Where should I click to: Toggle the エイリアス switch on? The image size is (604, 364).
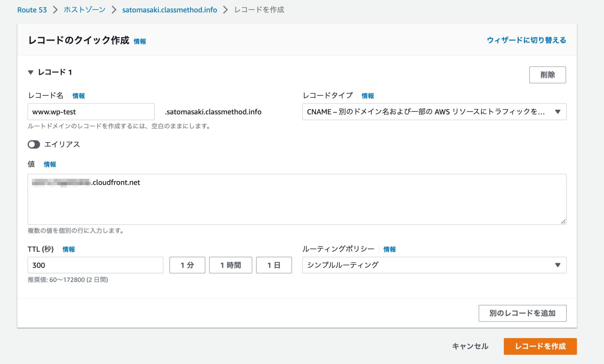coord(34,145)
